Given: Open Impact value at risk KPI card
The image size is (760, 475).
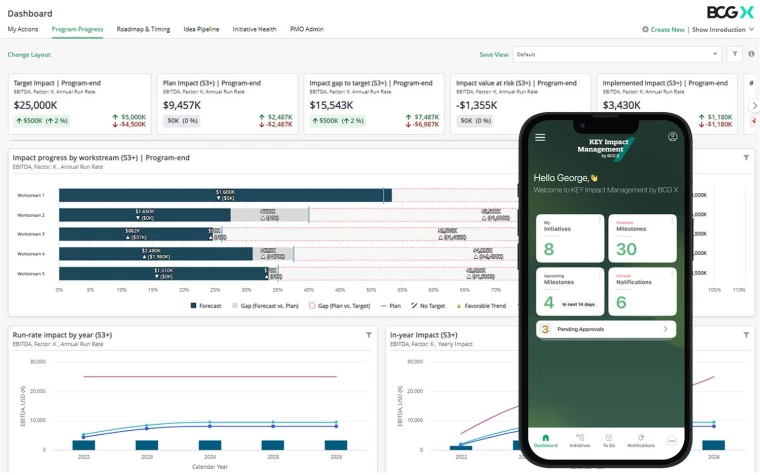Looking at the screenshot, I should [520, 104].
